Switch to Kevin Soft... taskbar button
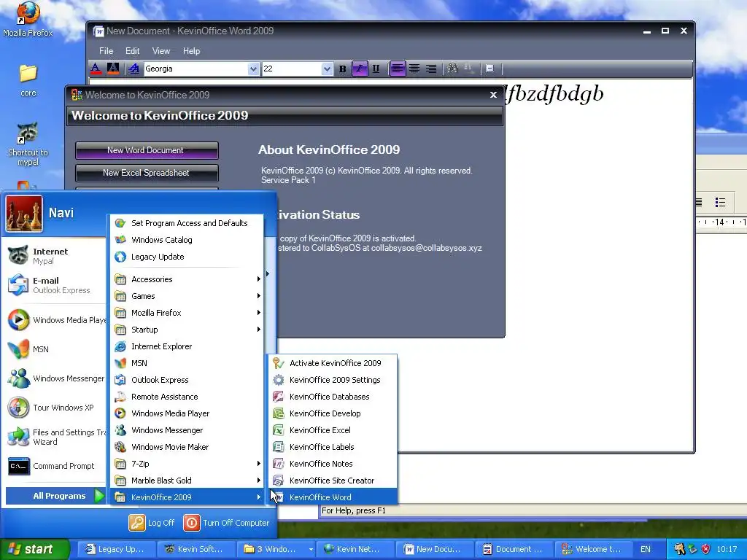The image size is (747, 560). pos(196,549)
